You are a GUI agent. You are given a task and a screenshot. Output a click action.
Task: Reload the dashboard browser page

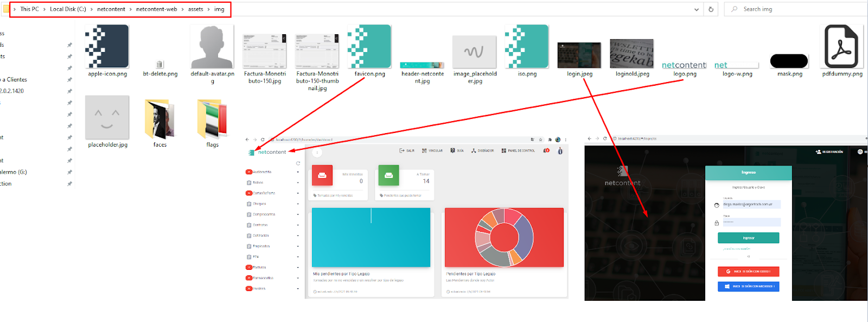point(263,140)
